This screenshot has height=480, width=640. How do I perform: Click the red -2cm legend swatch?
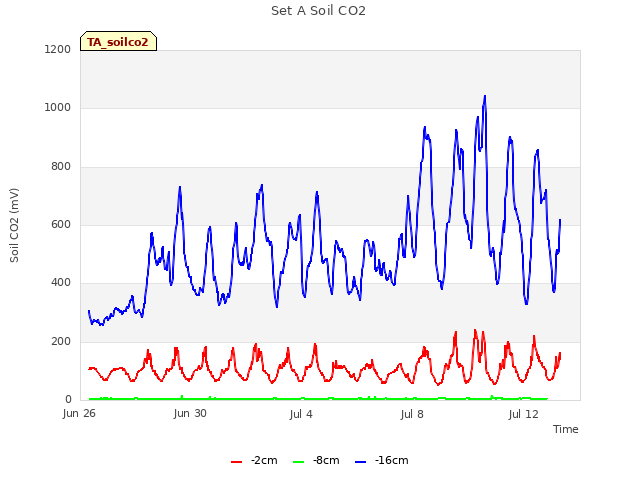click(x=237, y=461)
